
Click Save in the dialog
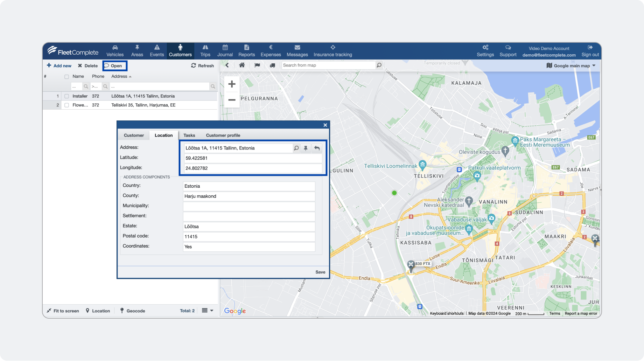click(320, 272)
